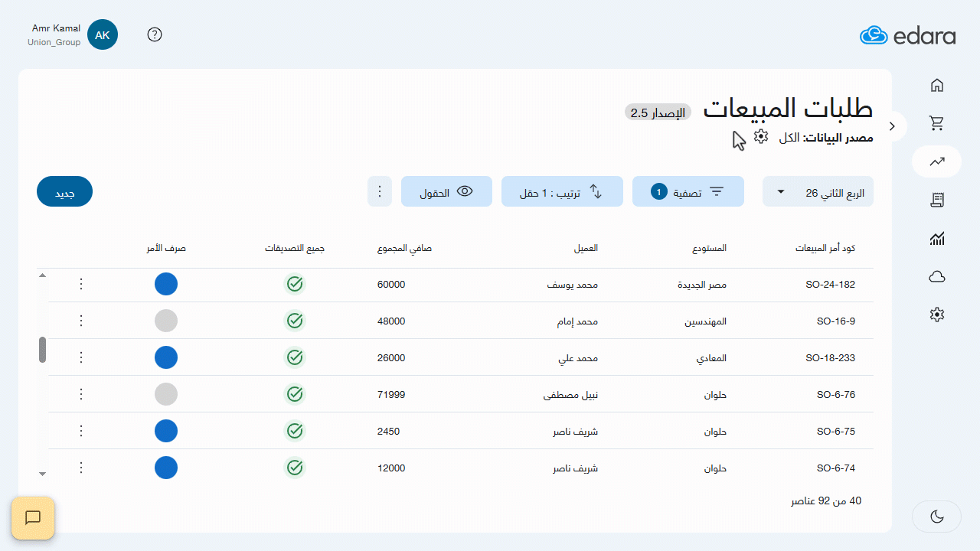Open the receipt documents sidebar icon
This screenshot has height=551, width=980.
936,200
